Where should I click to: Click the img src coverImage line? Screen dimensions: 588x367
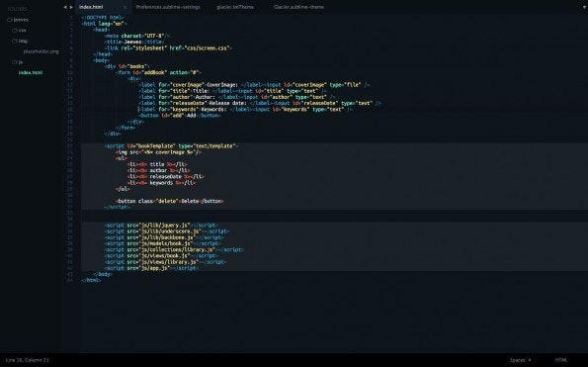click(x=159, y=152)
